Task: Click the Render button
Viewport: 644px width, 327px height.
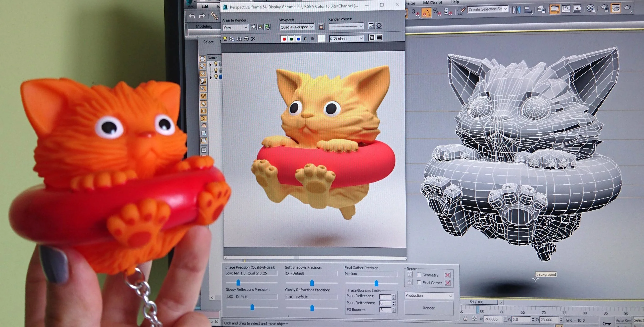Action: click(x=429, y=308)
